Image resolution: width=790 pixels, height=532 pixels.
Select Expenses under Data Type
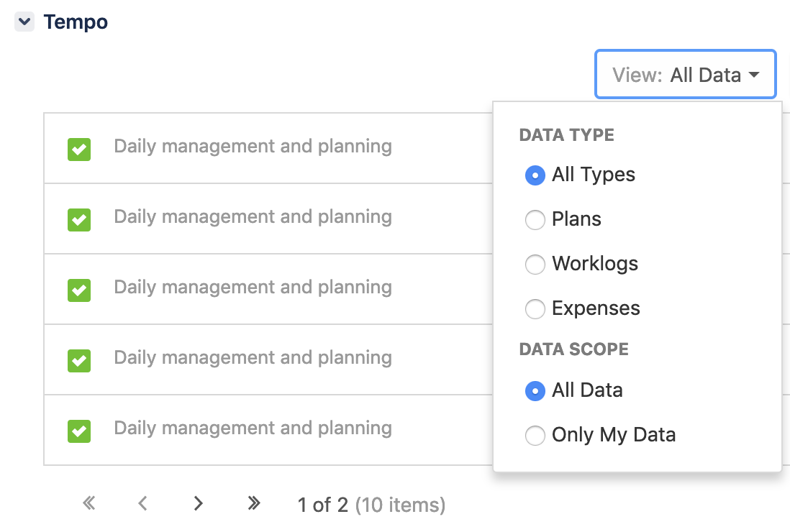pos(535,309)
